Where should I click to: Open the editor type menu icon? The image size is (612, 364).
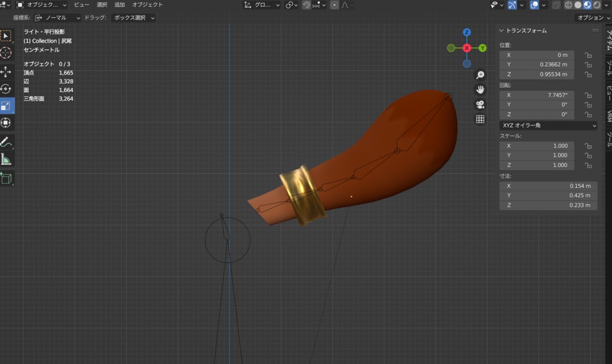click(x=5, y=5)
